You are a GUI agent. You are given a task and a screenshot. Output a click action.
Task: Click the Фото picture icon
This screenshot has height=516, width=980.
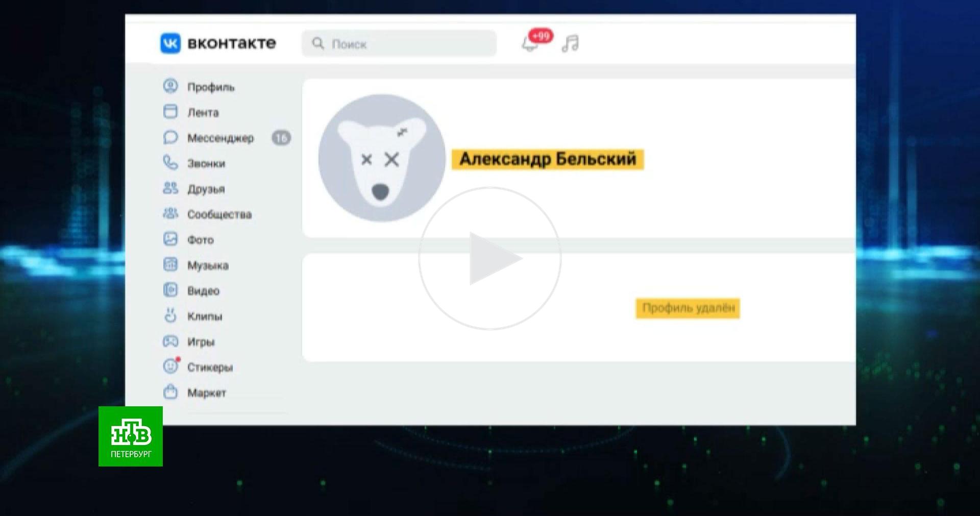(170, 239)
